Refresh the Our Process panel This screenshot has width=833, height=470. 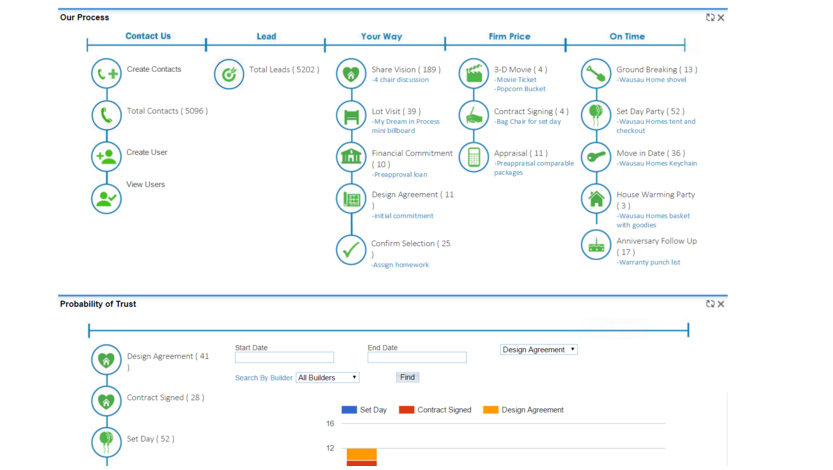pyautogui.click(x=710, y=18)
